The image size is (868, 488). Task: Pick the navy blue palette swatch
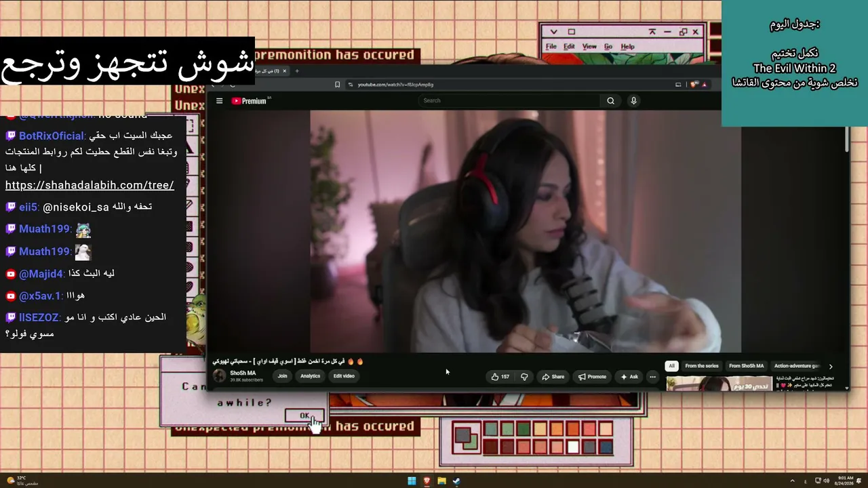point(606,447)
